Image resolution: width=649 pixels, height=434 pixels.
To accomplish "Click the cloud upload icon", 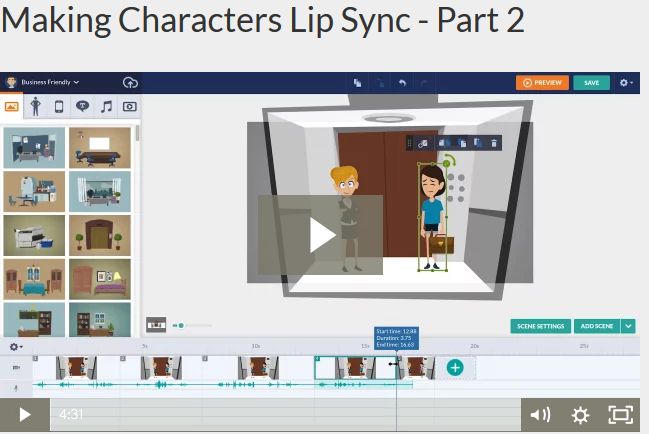I will (130, 83).
